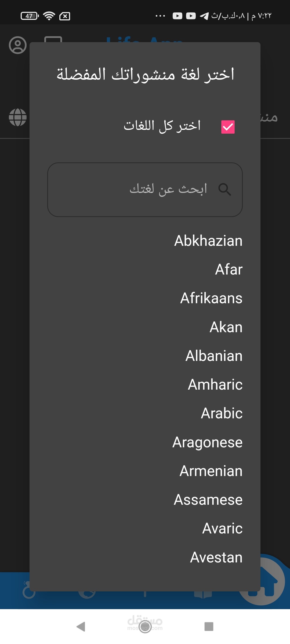Choose Amharic from the languages
The image size is (290, 644).
coord(215,385)
